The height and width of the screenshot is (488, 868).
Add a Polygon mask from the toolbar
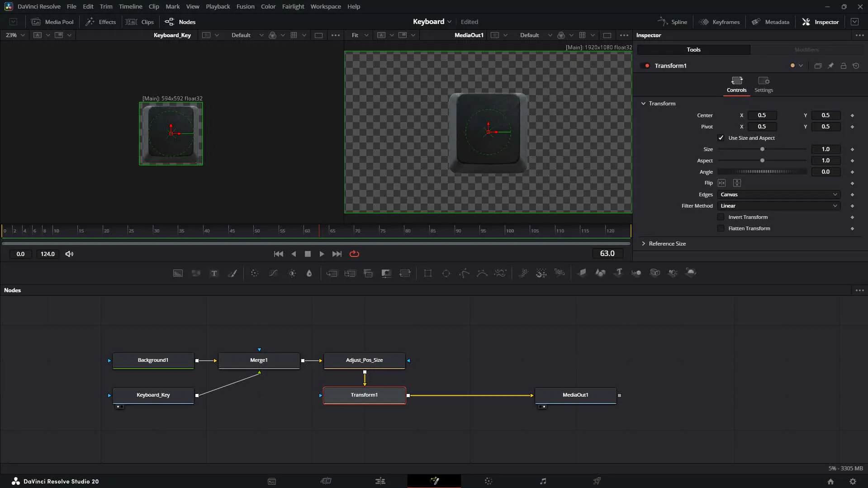(464, 273)
